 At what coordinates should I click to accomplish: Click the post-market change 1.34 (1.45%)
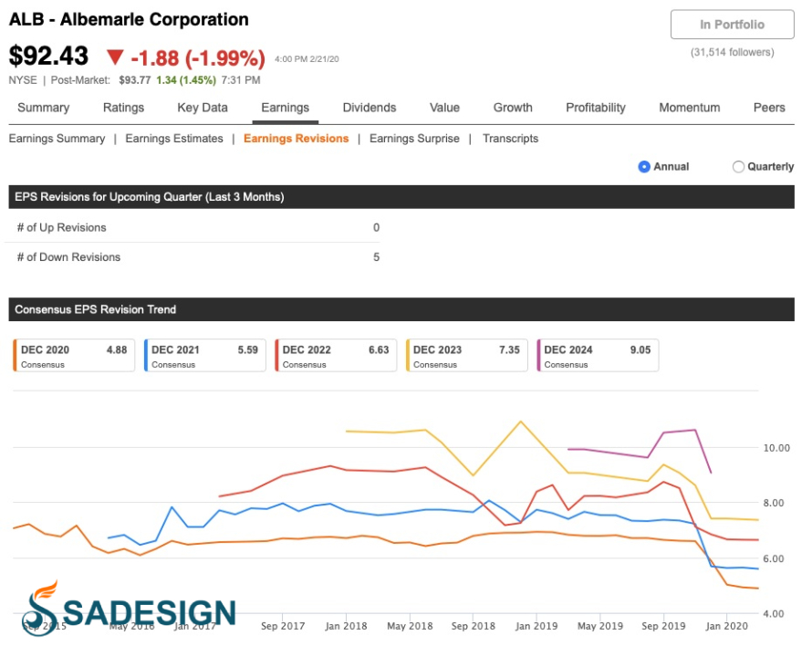[186, 80]
